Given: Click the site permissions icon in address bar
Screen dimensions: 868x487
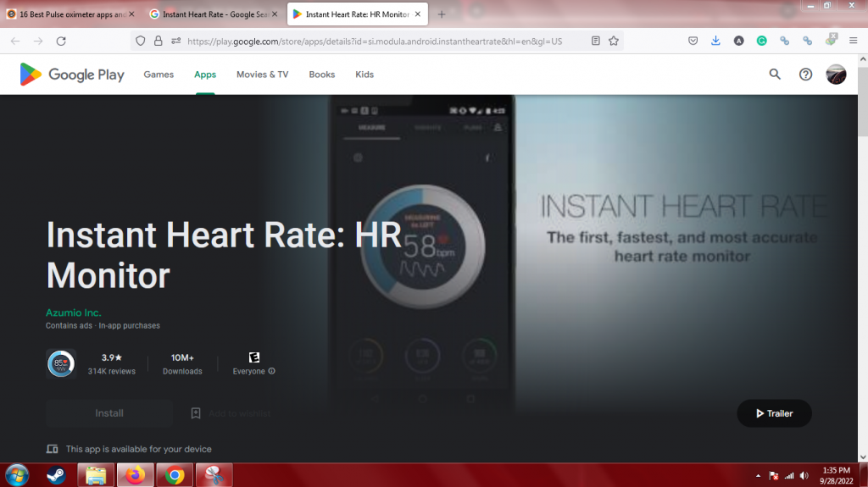Looking at the screenshot, I should pyautogui.click(x=176, y=41).
